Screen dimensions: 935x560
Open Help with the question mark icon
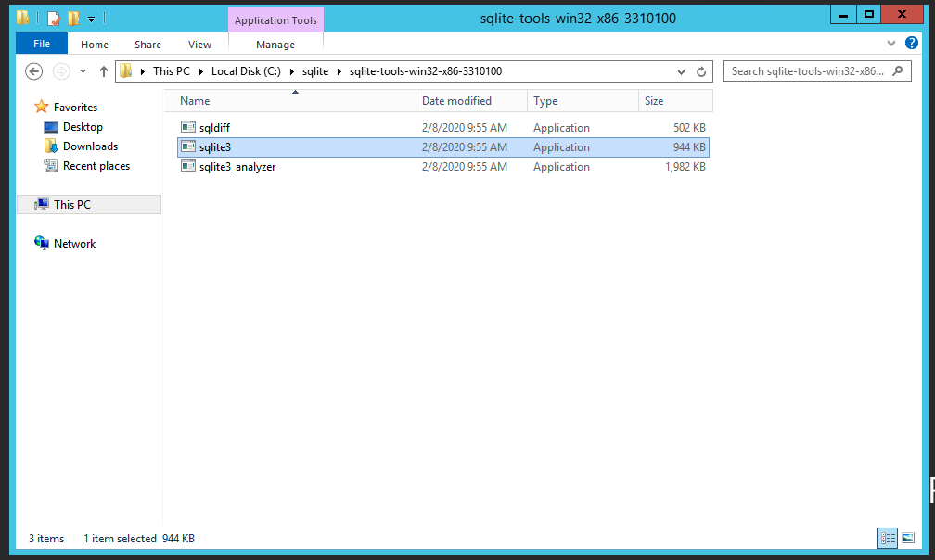912,43
